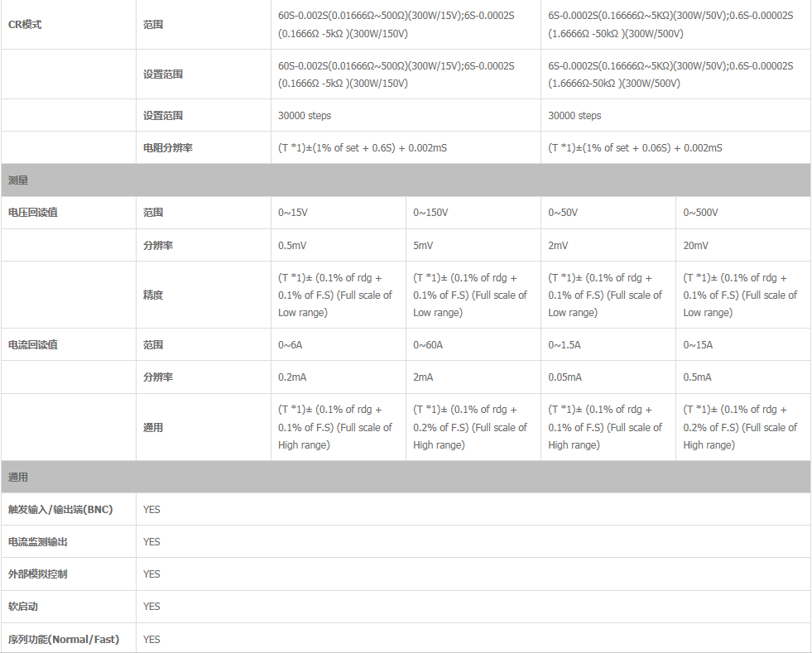Select the 电压回读值 row label
This screenshot has width=812, height=653.
click(33, 213)
